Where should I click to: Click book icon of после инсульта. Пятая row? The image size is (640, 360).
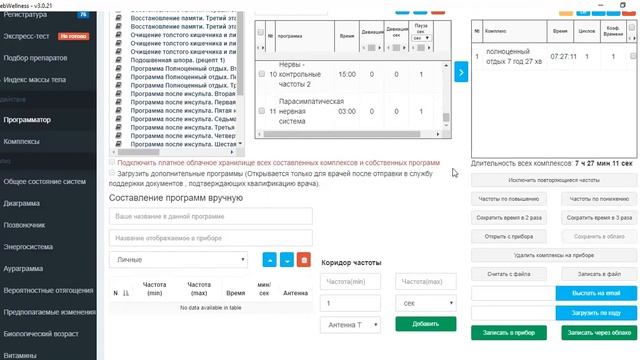[x=118, y=110]
